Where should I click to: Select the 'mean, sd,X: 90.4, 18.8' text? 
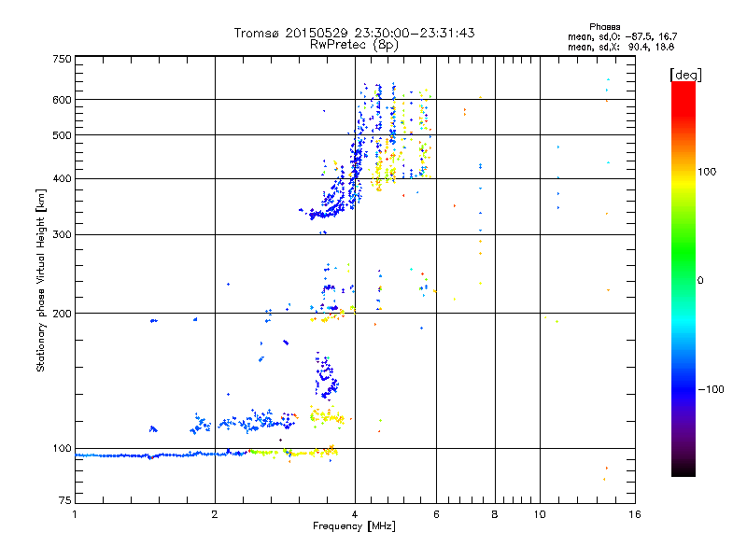pyautogui.click(x=621, y=47)
